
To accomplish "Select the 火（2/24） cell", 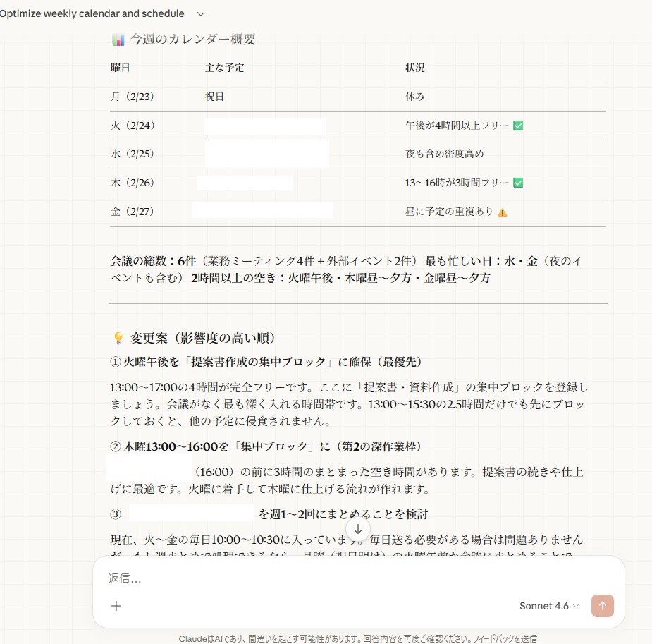I will tap(133, 126).
